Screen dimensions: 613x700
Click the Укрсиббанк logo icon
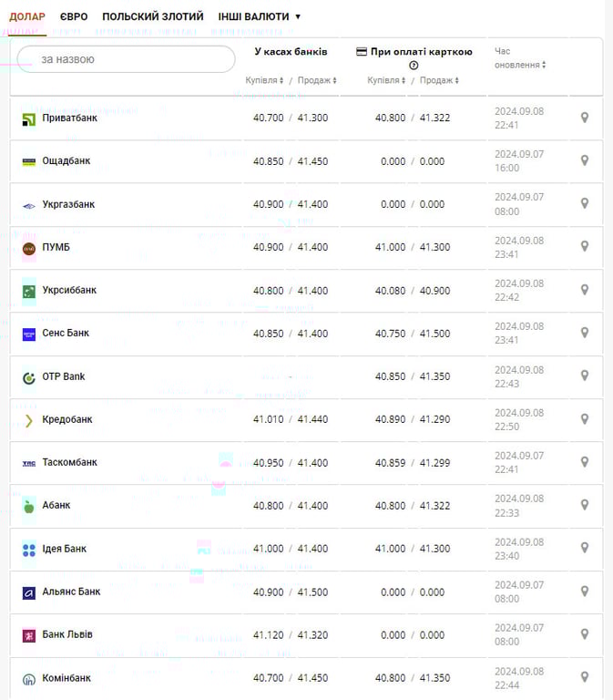click(x=29, y=291)
